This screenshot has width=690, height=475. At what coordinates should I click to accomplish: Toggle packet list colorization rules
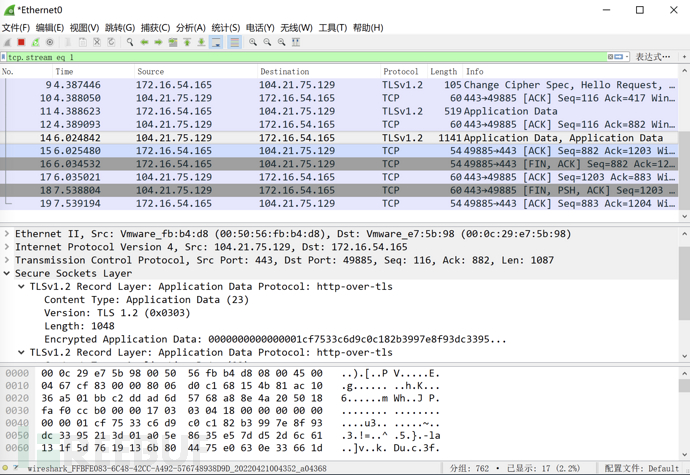(x=235, y=42)
